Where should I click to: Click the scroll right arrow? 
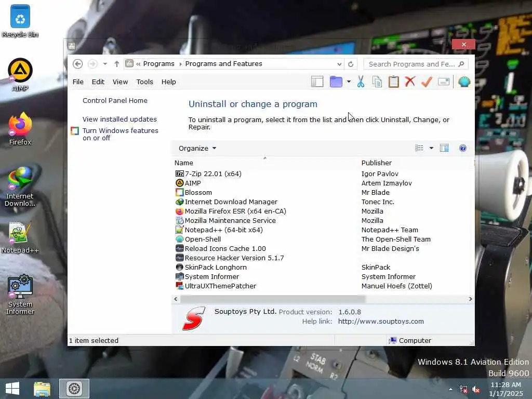[470, 299]
